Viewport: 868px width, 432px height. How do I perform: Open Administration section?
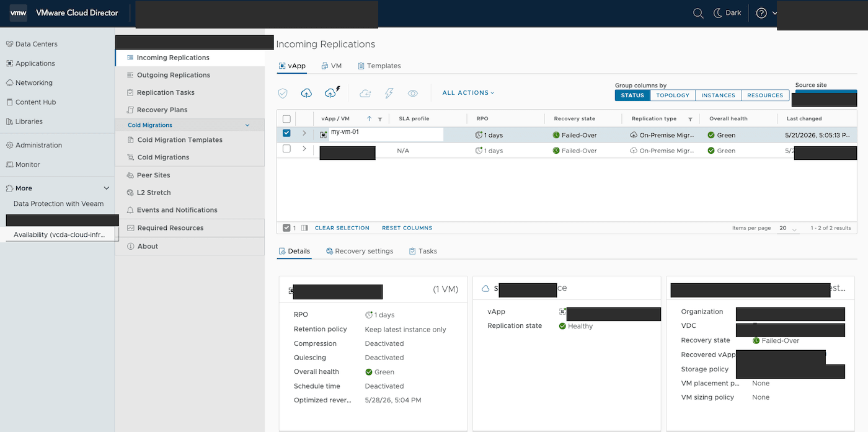point(34,145)
